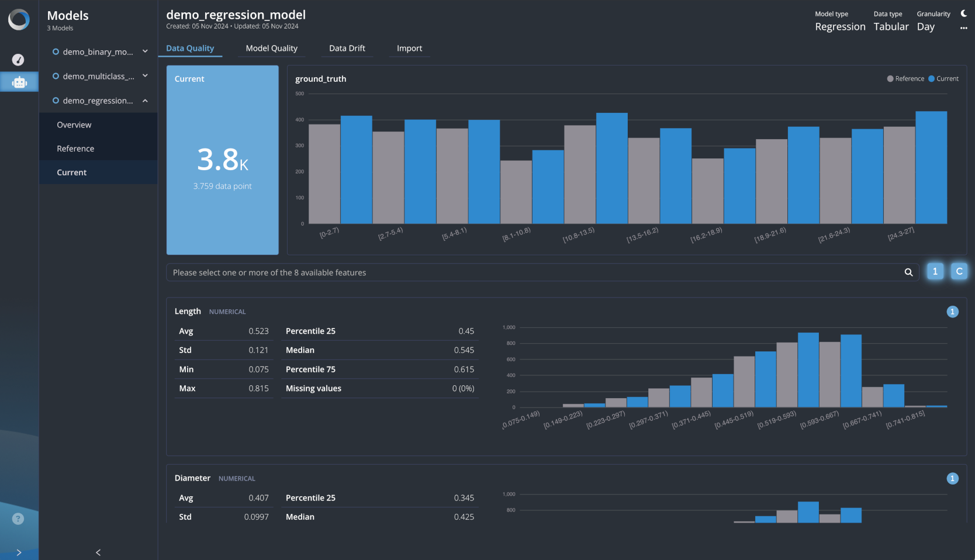The image size is (975, 560).
Task: Click the Day granularity value
Action: tap(926, 27)
